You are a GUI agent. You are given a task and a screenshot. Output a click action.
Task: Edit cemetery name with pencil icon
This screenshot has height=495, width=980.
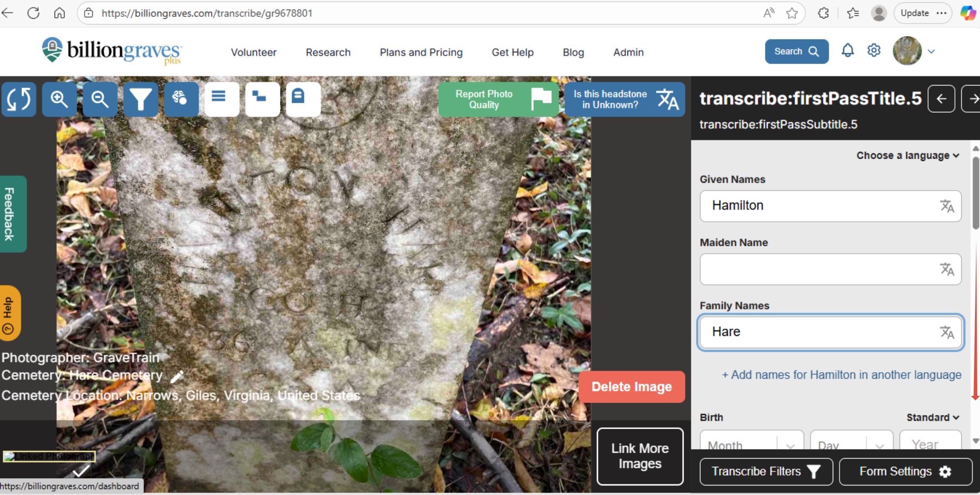[177, 376]
